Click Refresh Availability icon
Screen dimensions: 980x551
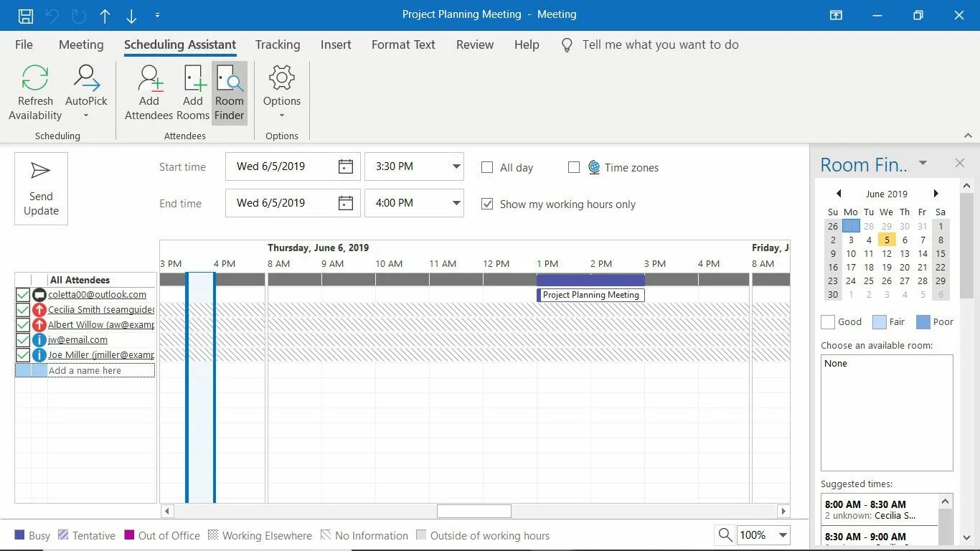(35, 93)
